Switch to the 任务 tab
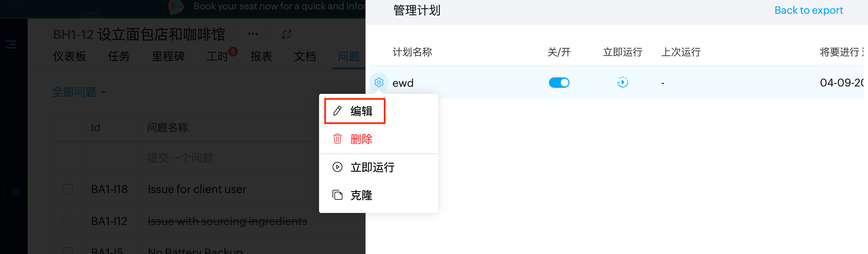 coord(119,56)
